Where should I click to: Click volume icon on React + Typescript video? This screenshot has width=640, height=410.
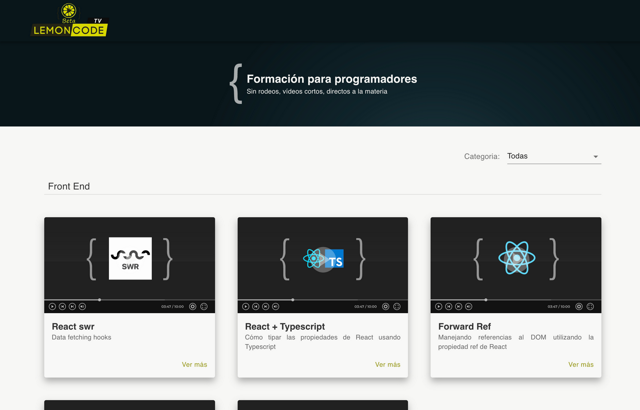point(276,306)
